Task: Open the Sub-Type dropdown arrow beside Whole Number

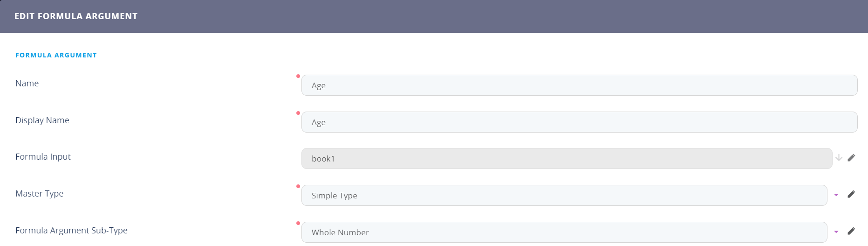Action: coord(836,232)
